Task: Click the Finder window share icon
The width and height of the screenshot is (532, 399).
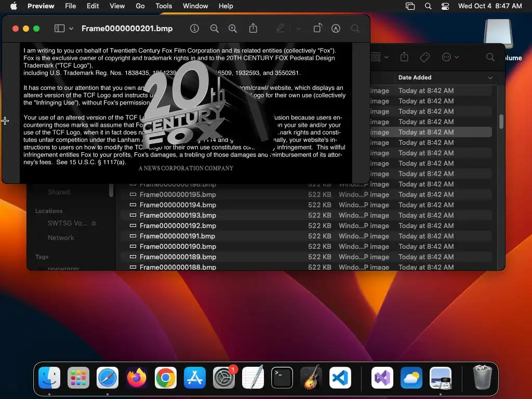Action: click(404, 57)
